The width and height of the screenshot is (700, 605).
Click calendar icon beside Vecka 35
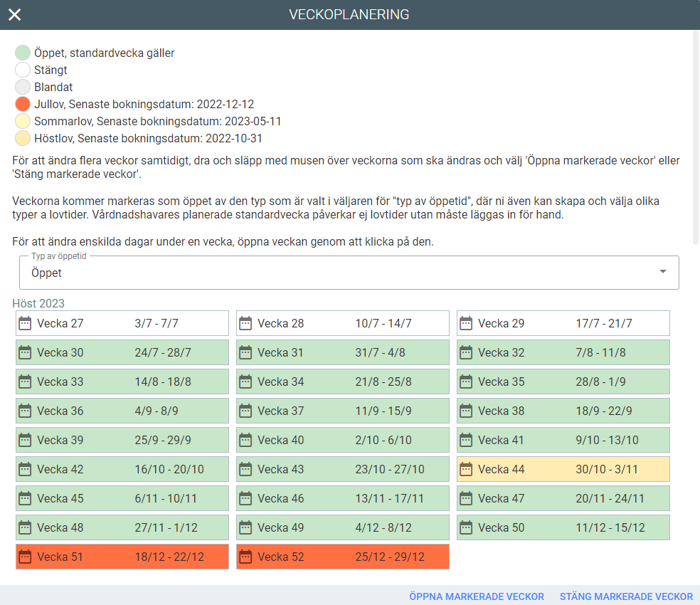466,382
